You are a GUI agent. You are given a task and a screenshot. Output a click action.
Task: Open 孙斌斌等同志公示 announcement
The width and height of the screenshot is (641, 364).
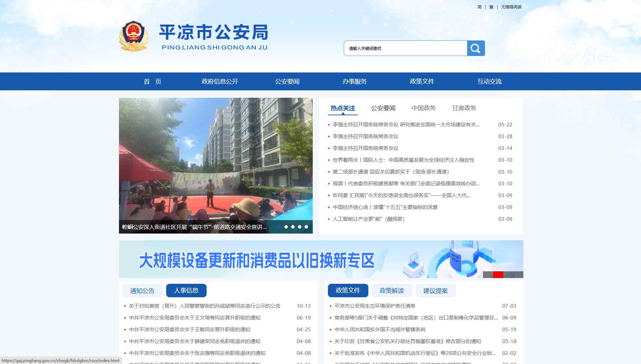[x=205, y=306]
